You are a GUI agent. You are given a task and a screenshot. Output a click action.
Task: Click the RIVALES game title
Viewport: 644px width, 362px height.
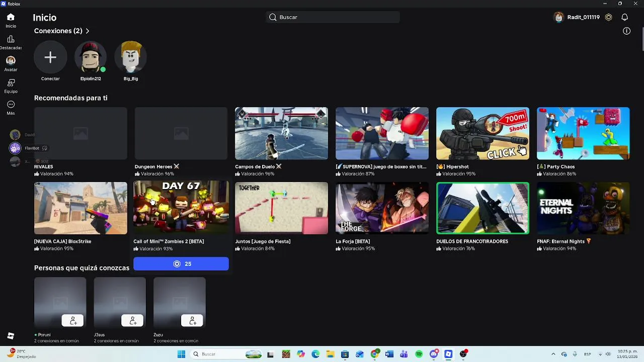(44, 166)
